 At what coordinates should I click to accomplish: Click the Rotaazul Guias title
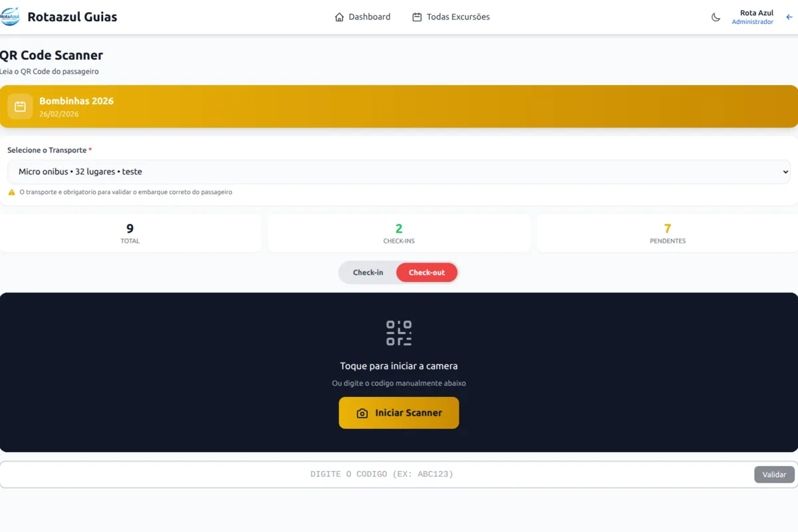[72, 17]
